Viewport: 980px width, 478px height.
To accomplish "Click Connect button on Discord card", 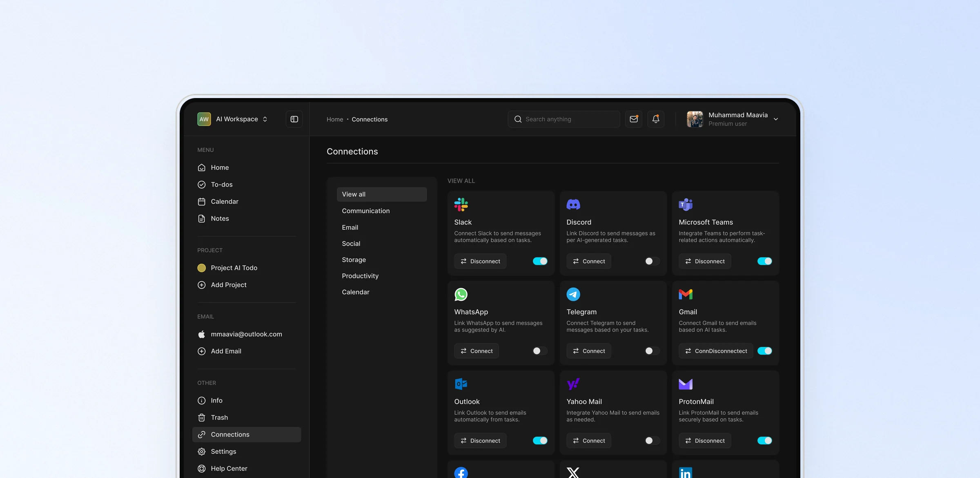I will (x=589, y=261).
